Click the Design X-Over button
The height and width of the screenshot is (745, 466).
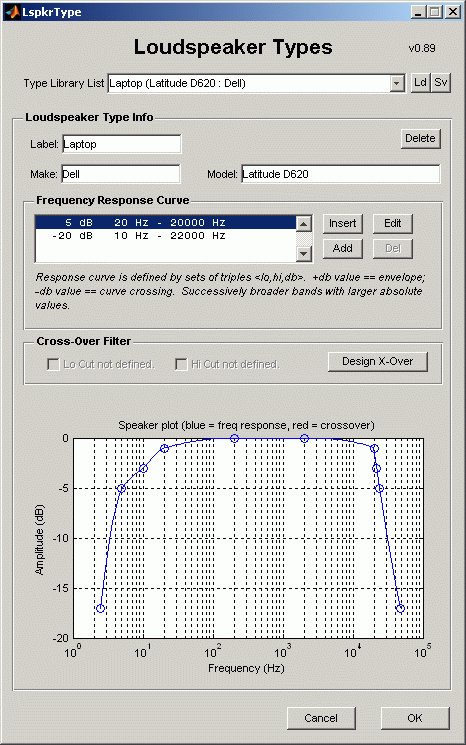pyautogui.click(x=378, y=362)
